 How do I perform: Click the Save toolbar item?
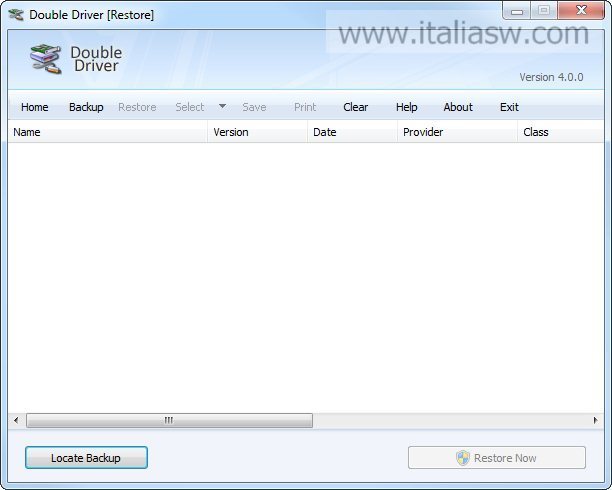pos(254,107)
